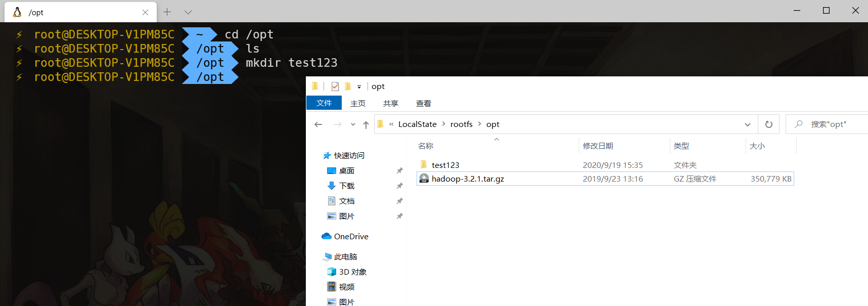The width and height of the screenshot is (868, 306).
Task: Open 桌面 in the navigation pane
Action: click(347, 170)
